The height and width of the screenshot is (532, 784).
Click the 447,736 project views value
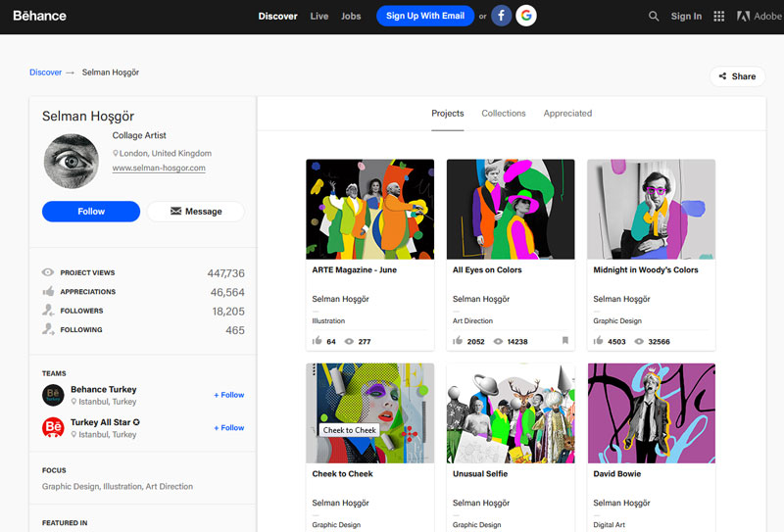pyautogui.click(x=226, y=273)
